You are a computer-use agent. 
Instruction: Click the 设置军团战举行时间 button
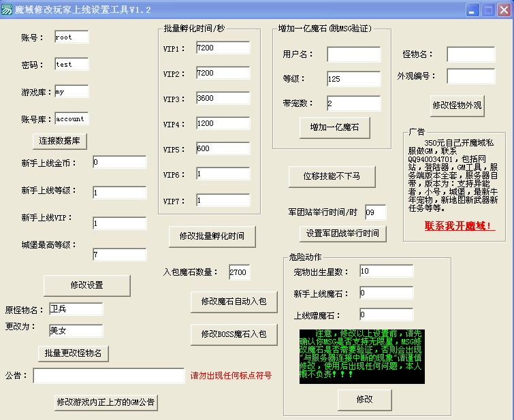coord(343,233)
